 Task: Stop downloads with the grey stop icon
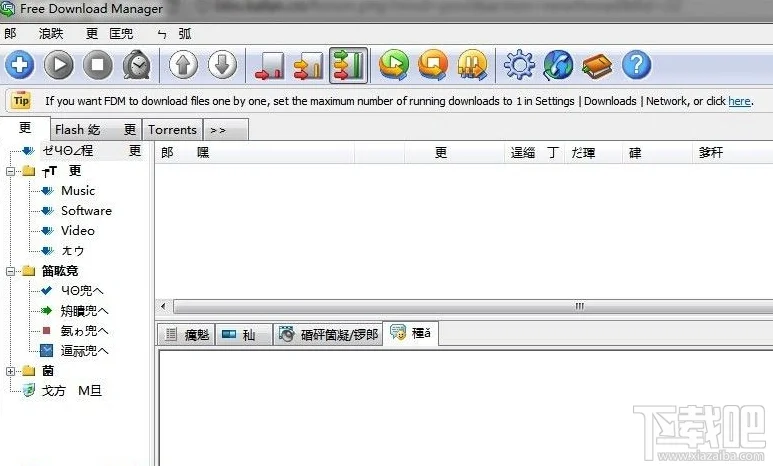click(x=98, y=65)
